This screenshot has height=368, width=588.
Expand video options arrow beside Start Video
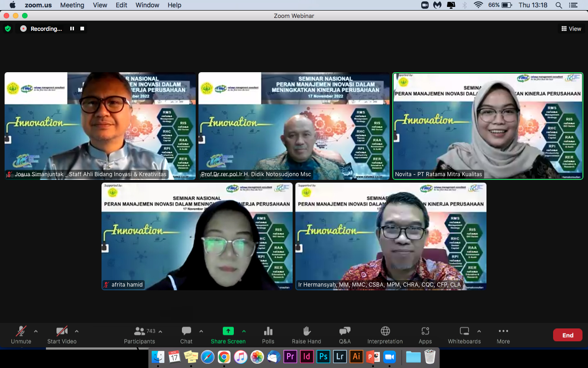77,331
